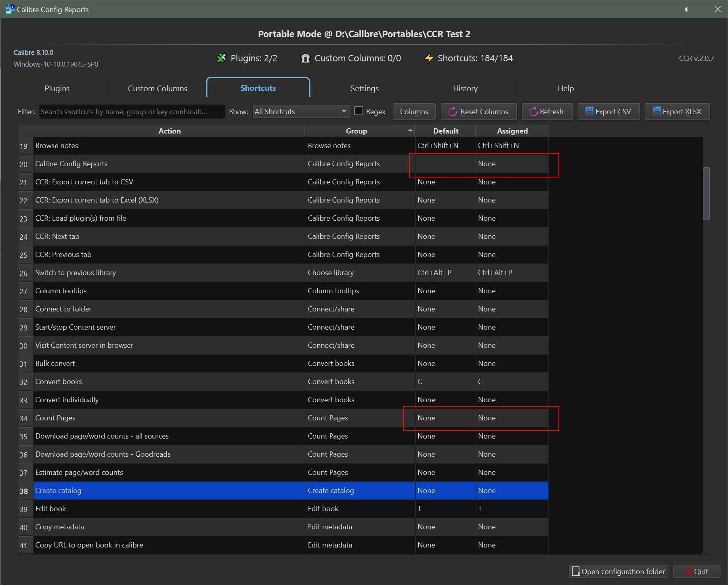728x585 pixels.
Task: Click the Ctrl+Alt+P Default shortcut cell
Action: pos(445,272)
